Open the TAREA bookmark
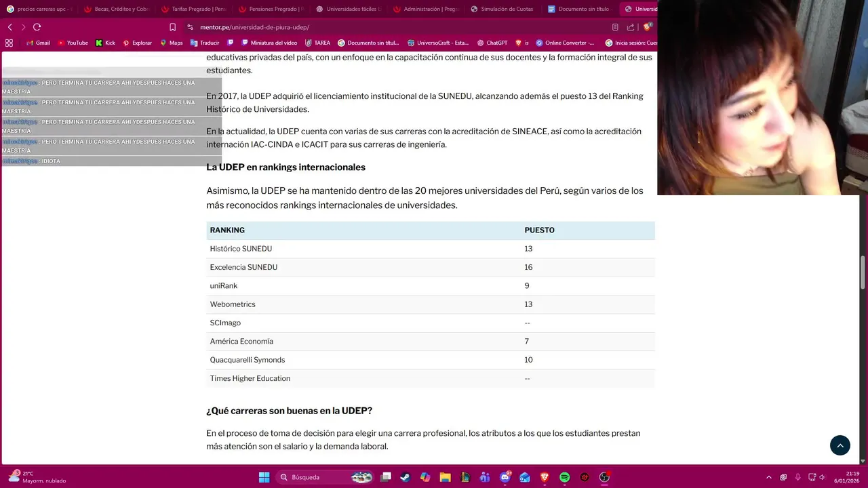The image size is (868, 488). tap(317, 43)
